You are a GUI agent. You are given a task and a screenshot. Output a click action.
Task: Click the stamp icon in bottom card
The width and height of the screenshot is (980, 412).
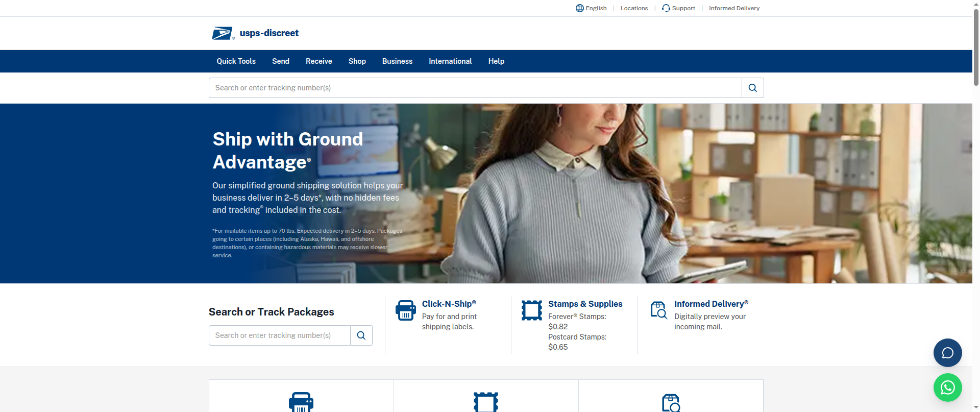coord(486,402)
